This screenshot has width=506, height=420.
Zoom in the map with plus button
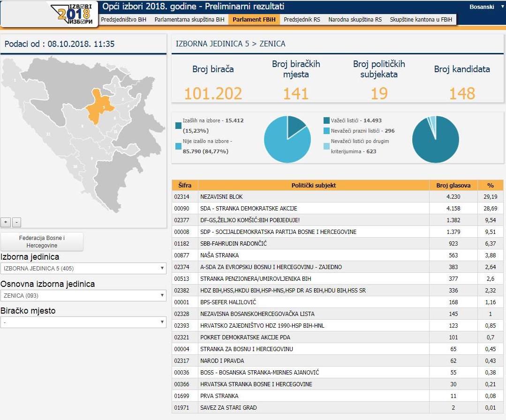[6, 222]
